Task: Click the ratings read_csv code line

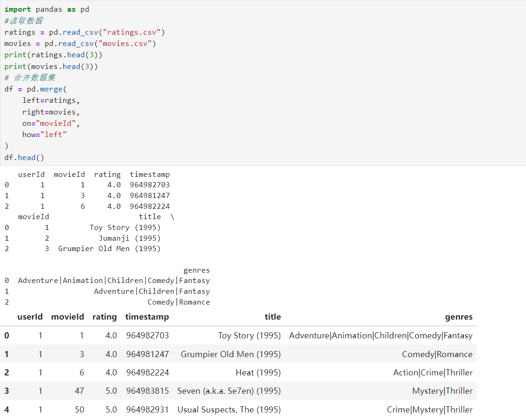Action: (84, 32)
